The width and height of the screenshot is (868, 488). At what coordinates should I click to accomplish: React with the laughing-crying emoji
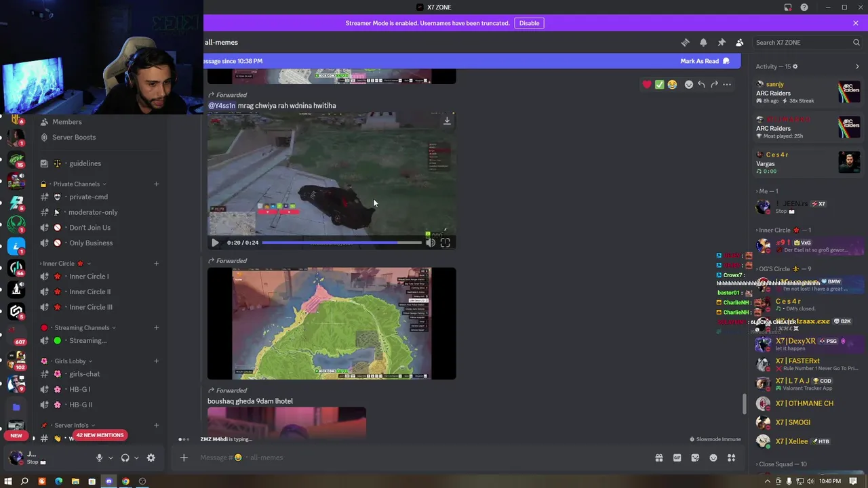[x=672, y=85]
